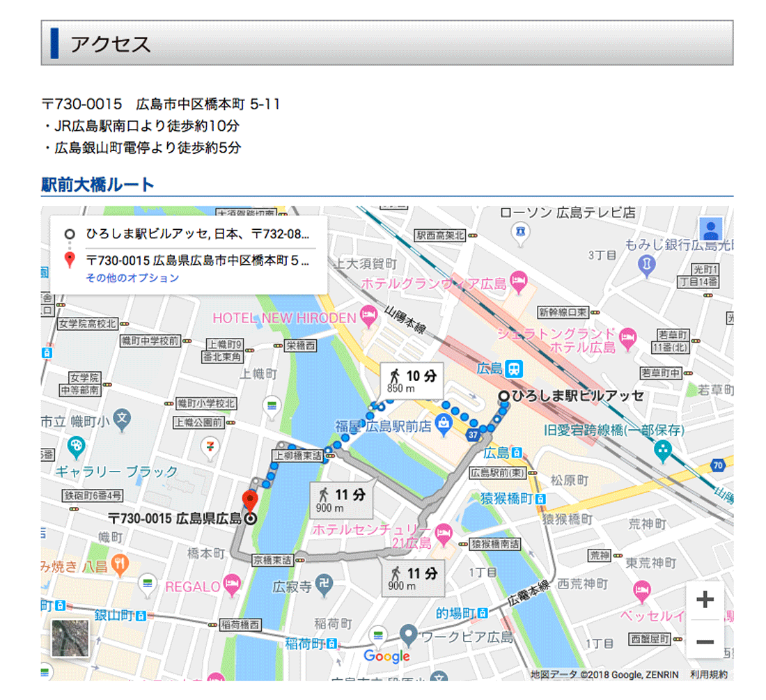Click the 上柳橋東詰 intersection label

[x=297, y=456]
